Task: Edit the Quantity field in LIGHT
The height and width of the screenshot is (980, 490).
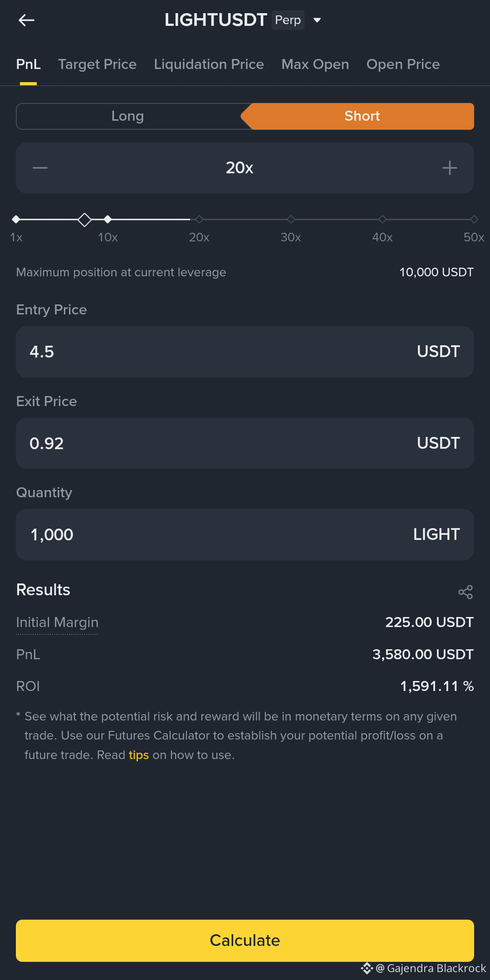Action: point(218,534)
